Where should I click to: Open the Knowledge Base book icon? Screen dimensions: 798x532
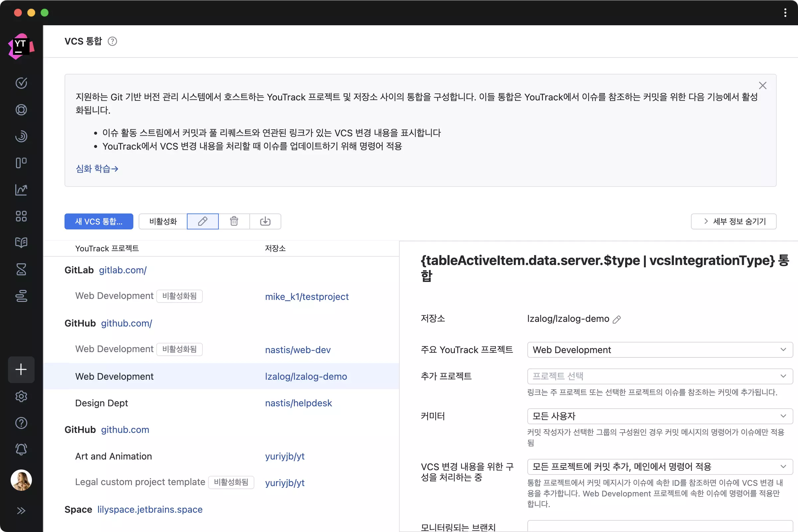click(x=21, y=243)
